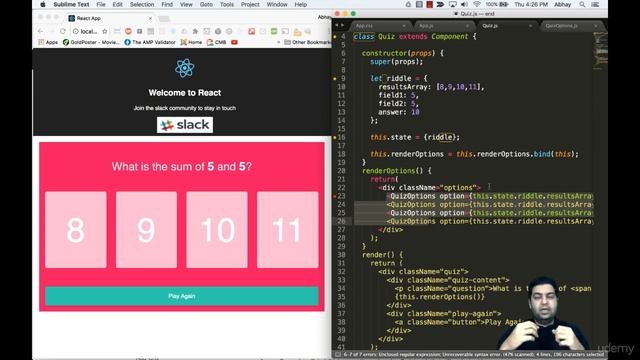The width and height of the screenshot is (640, 360).
Task: Open the GoldPoster bookmark
Action: click(x=91, y=42)
